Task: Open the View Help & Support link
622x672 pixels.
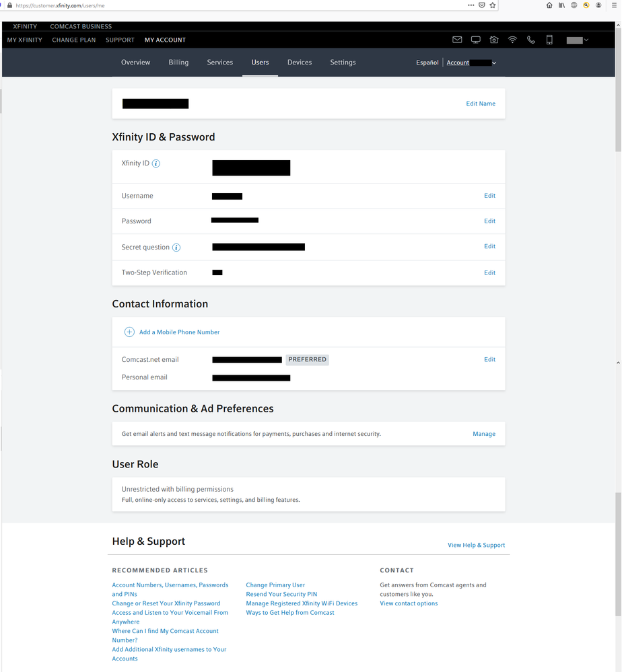Action: [476, 545]
